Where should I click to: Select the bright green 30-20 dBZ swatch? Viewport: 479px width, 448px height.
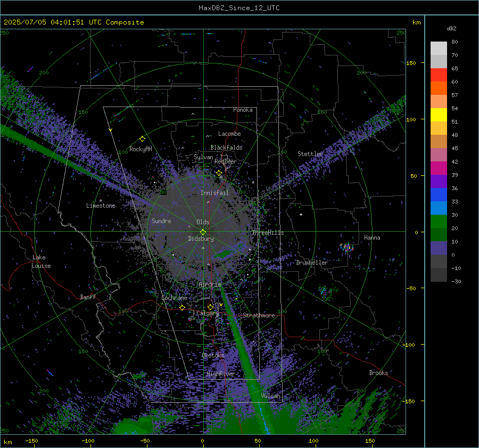pos(439,222)
